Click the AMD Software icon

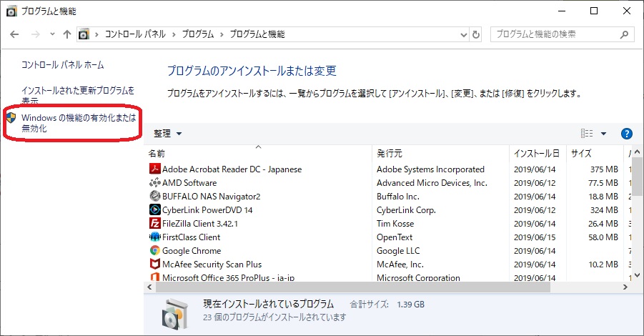pyautogui.click(x=155, y=182)
